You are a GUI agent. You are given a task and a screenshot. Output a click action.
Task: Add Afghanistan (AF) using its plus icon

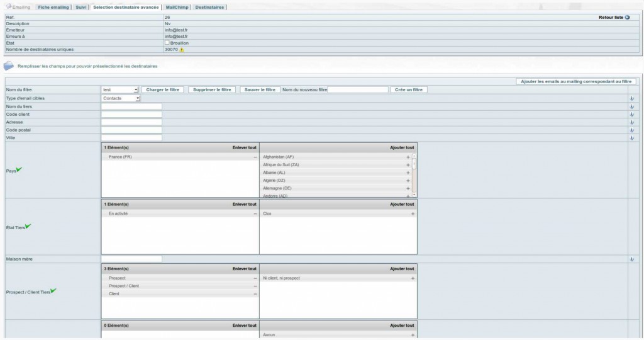coord(408,157)
